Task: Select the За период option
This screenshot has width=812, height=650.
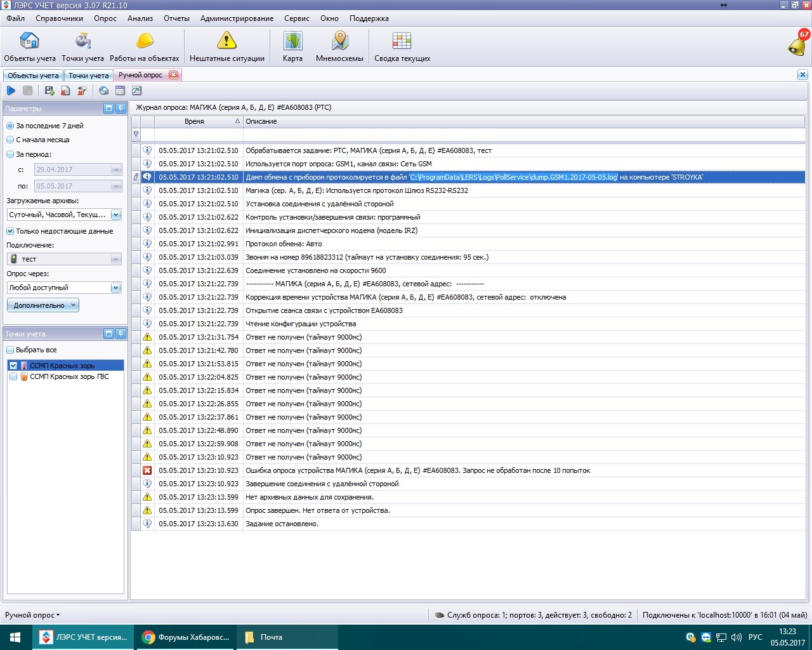Action: pos(29,154)
